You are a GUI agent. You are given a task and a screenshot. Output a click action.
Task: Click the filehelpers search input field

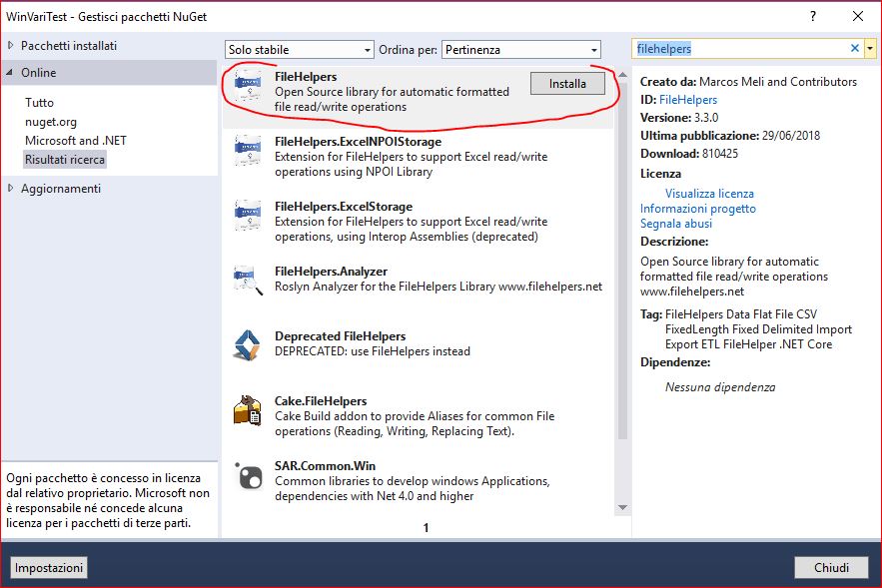[740, 48]
